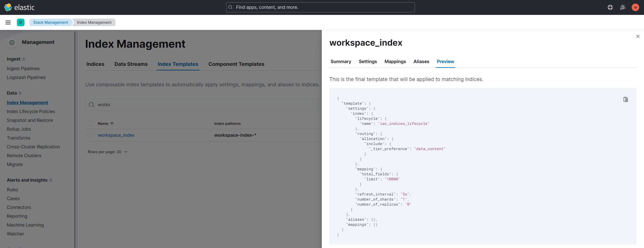Select the Preview tab
The width and height of the screenshot is (644, 248).
coord(445,62)
